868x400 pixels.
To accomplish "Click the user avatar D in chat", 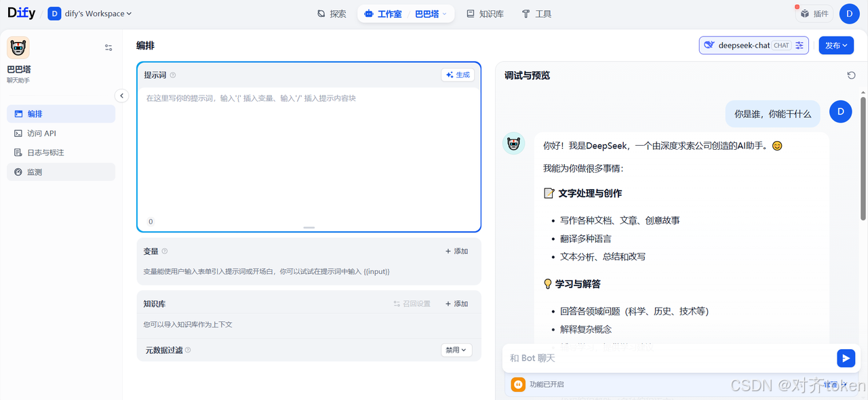I will (841, 111).
